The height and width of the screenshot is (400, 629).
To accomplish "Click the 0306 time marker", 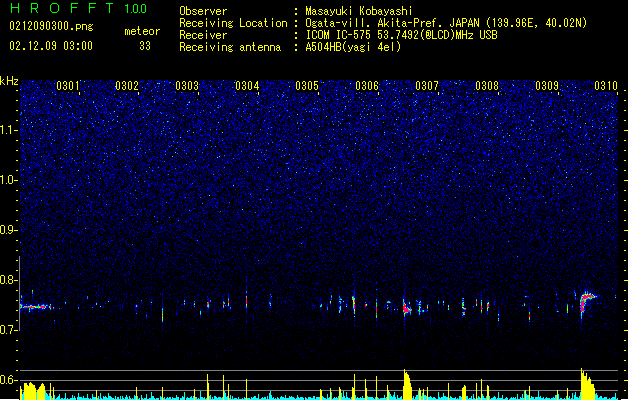I will point(367,86).
